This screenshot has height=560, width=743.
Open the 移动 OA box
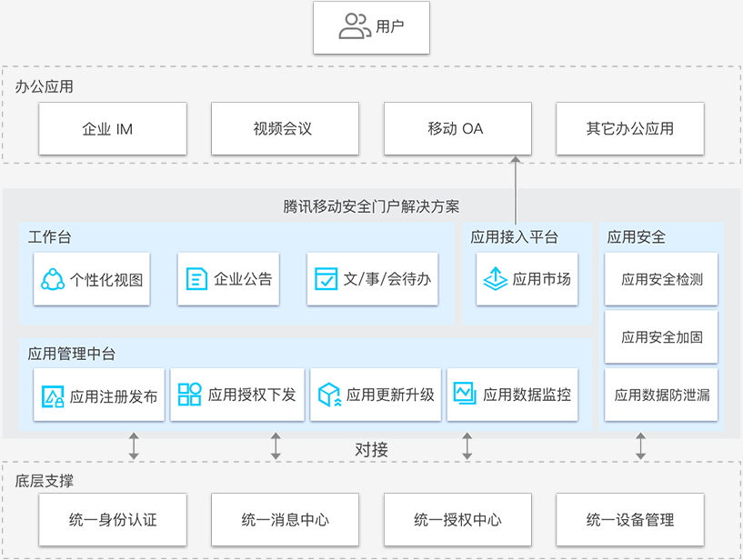point(457,129)
